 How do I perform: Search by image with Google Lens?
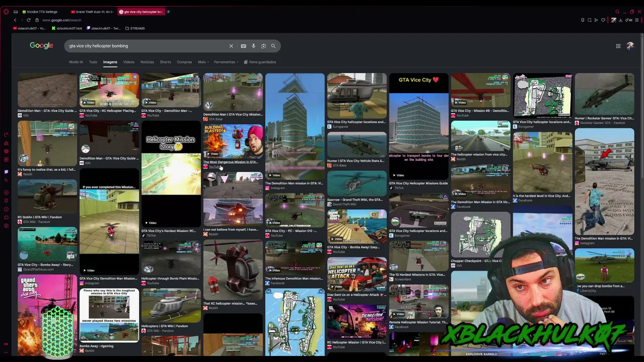click(263, 46)
